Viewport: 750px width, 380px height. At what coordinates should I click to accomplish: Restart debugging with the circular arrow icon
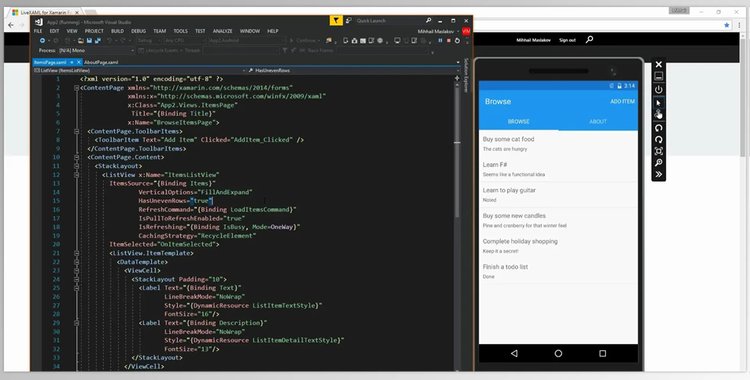click(x=457, y=41)
